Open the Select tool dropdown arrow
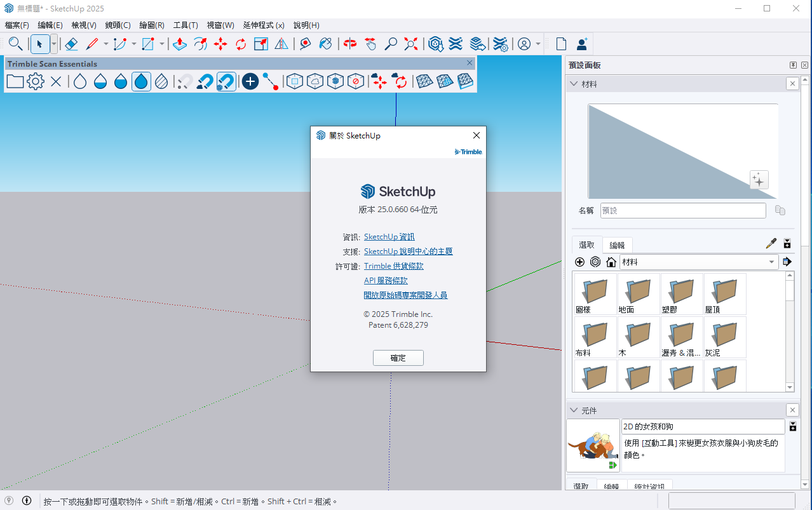Viewport: 812px width, 510px height. pos(54,44)
